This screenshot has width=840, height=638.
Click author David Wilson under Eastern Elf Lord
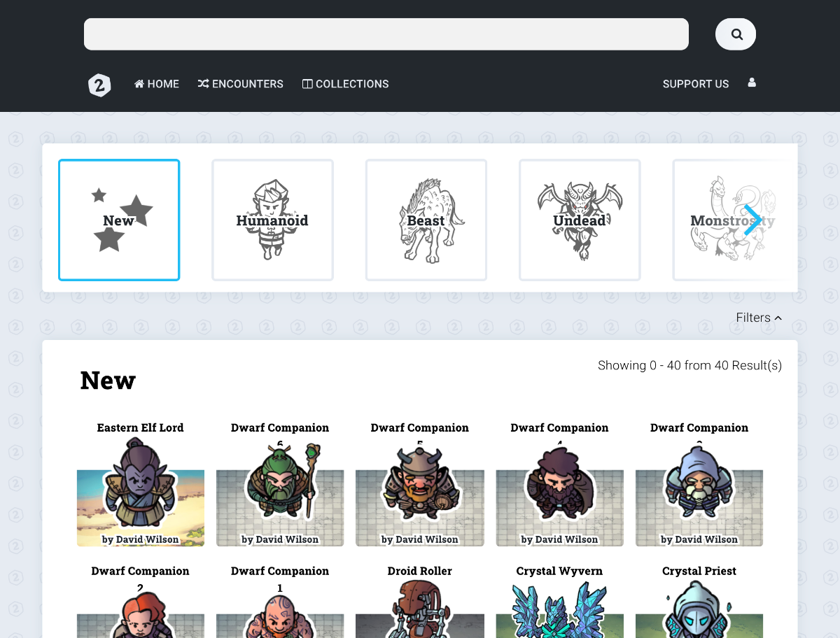(141, 539)
